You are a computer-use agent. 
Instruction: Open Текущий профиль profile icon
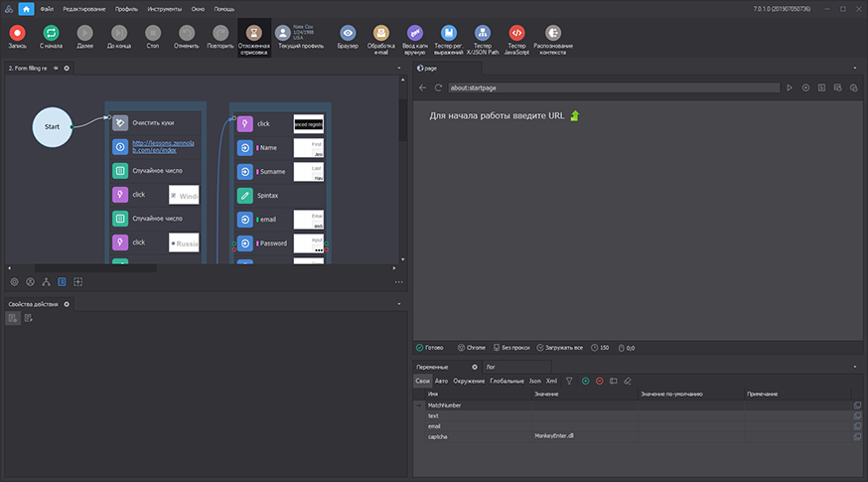[283, 33]
